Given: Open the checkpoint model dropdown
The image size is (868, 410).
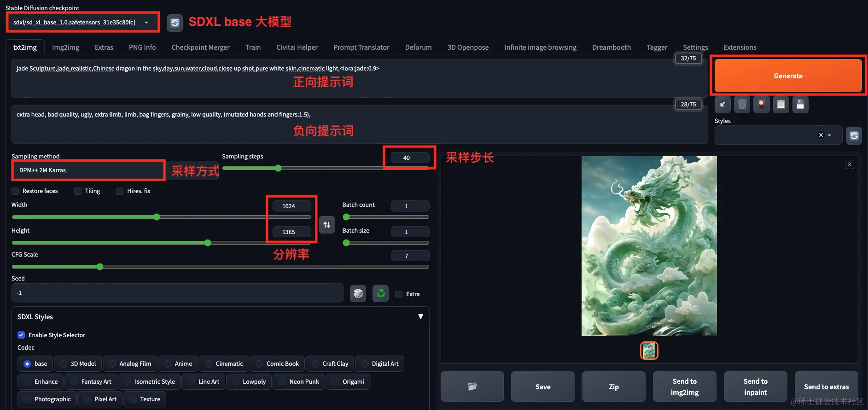Looking at the screenshot, I should [x=82, y=22].
